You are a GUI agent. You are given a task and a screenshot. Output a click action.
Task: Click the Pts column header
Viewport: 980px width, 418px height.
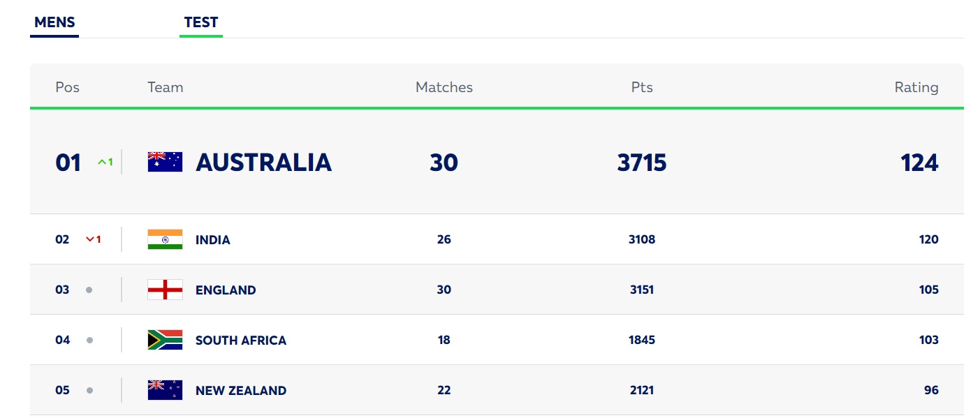[642, 87]
